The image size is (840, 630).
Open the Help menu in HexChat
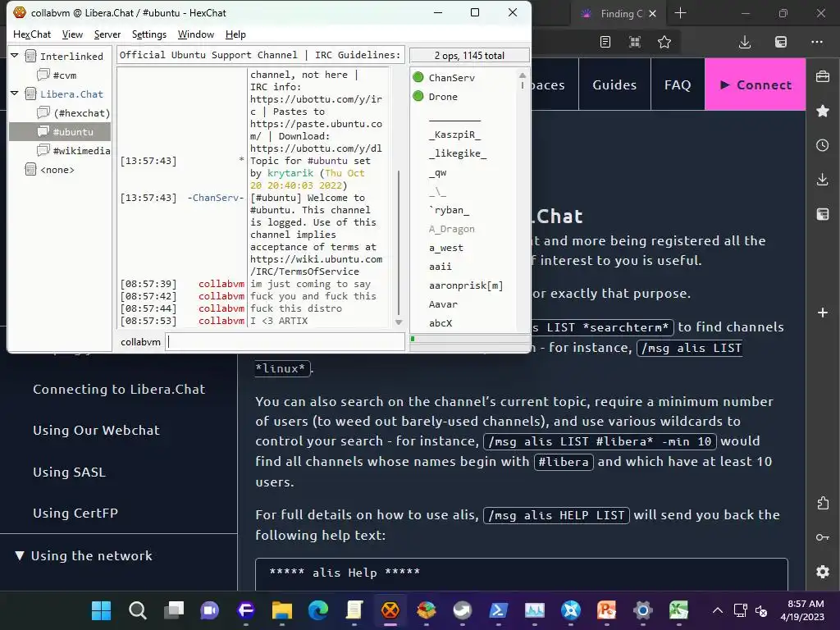(235, 34)
